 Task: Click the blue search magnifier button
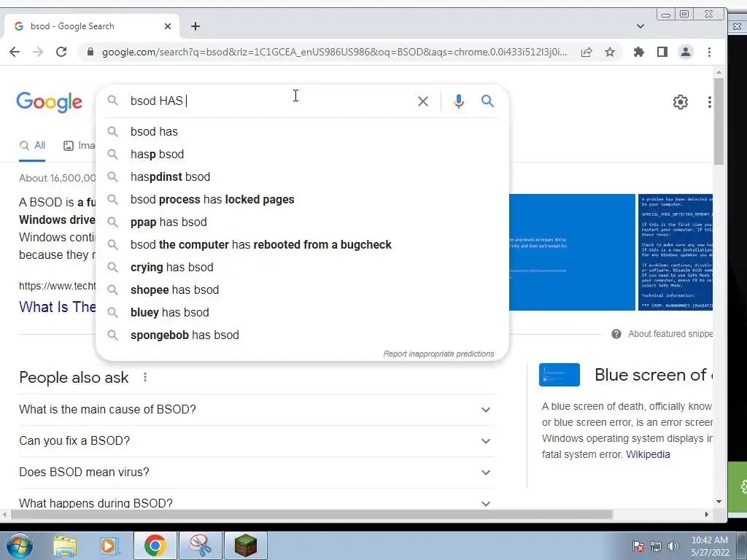click(487, 101)
